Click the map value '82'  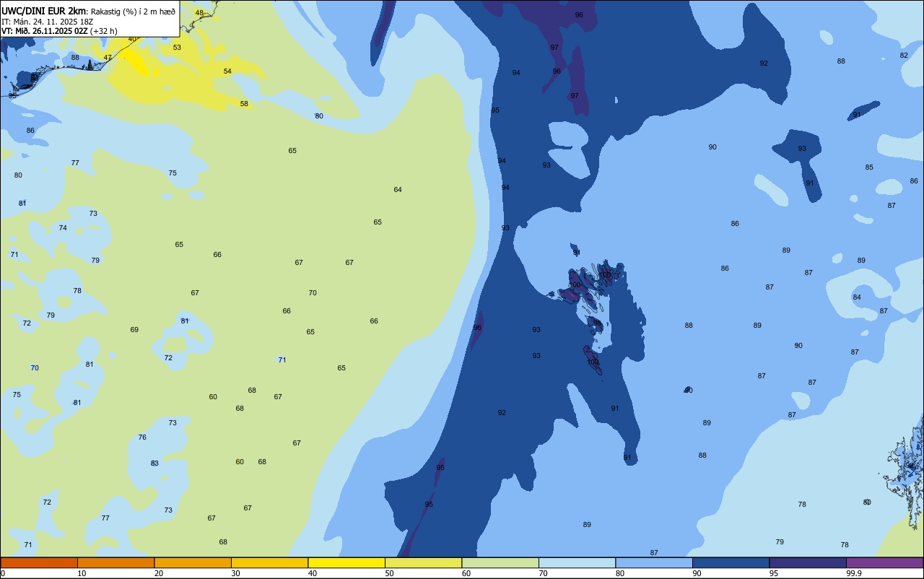click(904, 55)
